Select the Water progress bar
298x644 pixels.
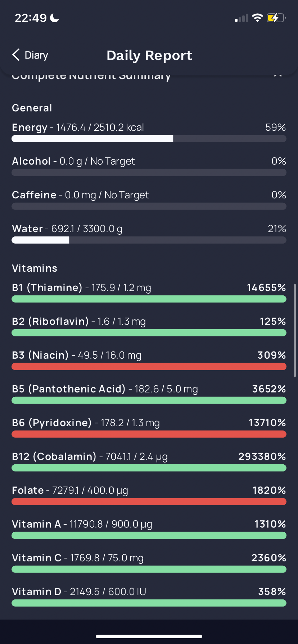click(x=149, y=240)
